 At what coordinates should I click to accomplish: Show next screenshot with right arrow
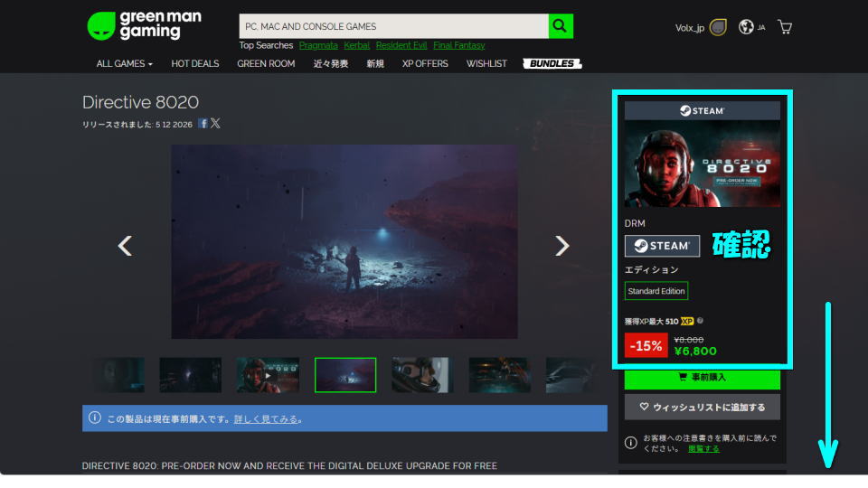(562, 246)
